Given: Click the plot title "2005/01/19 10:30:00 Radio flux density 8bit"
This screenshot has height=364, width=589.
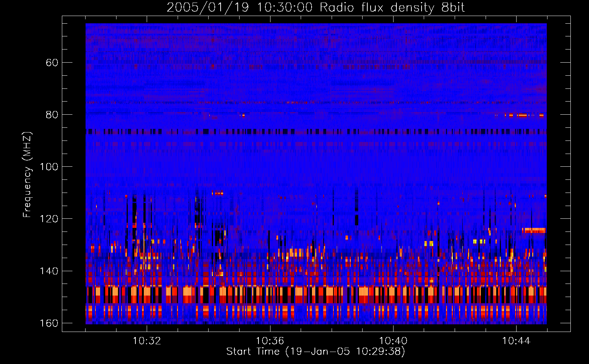Looking at the screenshot, I should [316, 8].
